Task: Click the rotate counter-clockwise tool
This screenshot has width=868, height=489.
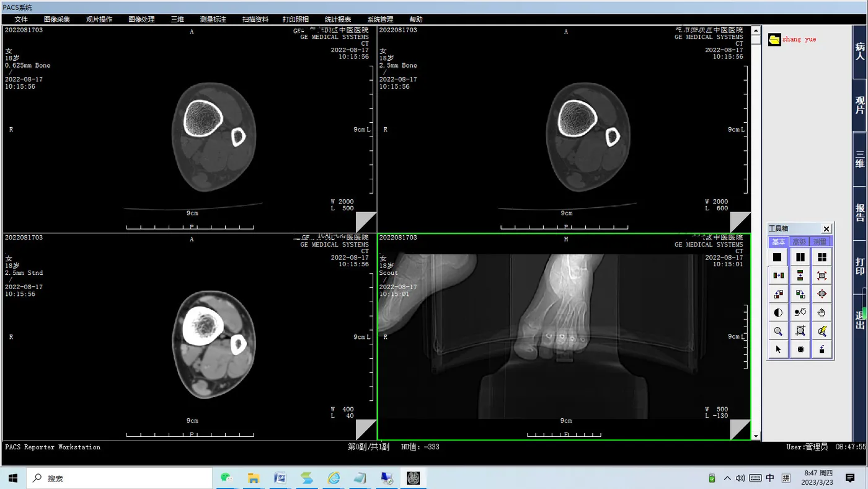Action: click(777, 294)
